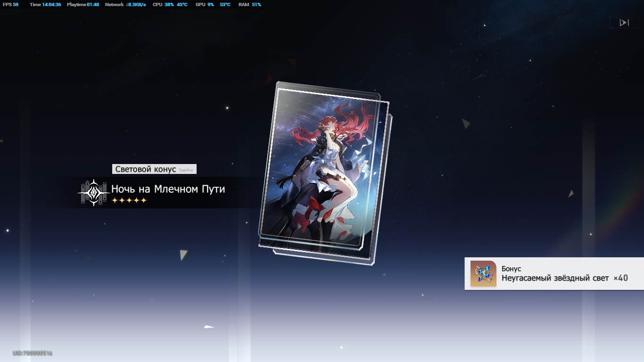Select the Night on the Milky Way card
The width and height of the screenshot is (644, 362).
[x=324, y=173]
